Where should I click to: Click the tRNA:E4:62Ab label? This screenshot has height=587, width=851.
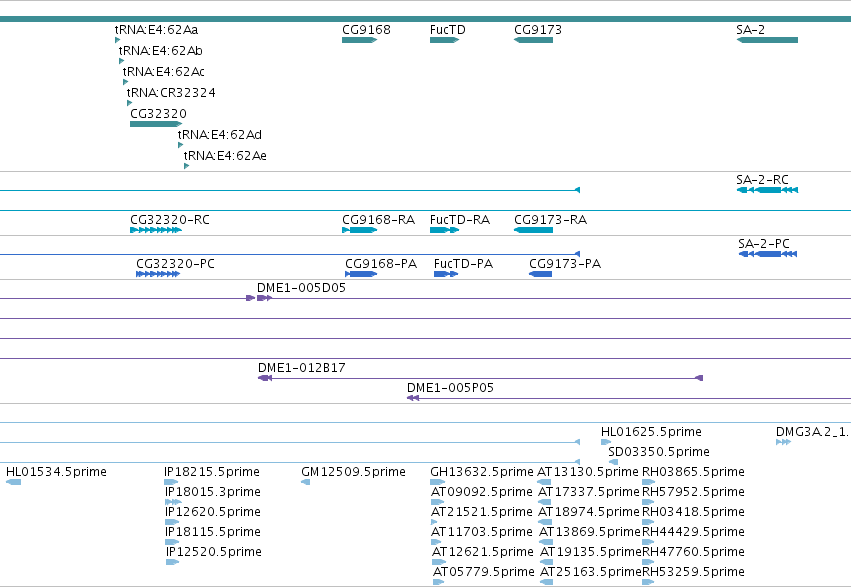point(161,51)
